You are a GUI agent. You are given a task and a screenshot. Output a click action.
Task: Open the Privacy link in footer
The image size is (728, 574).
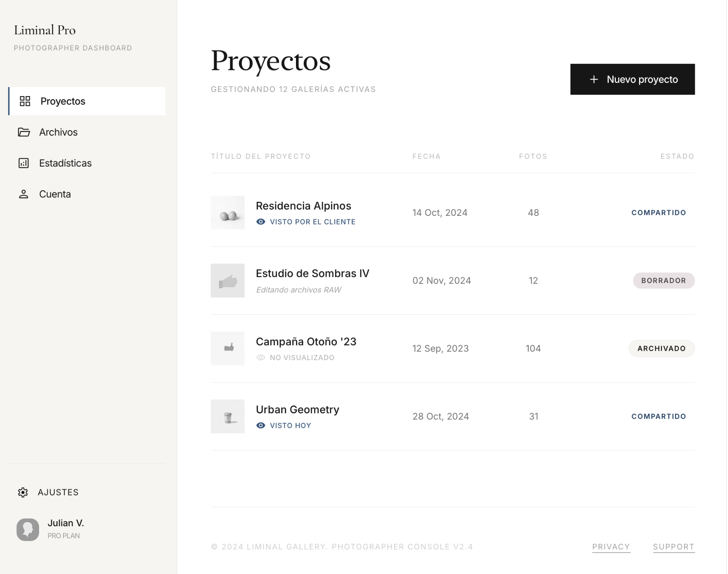click(611, 546)
